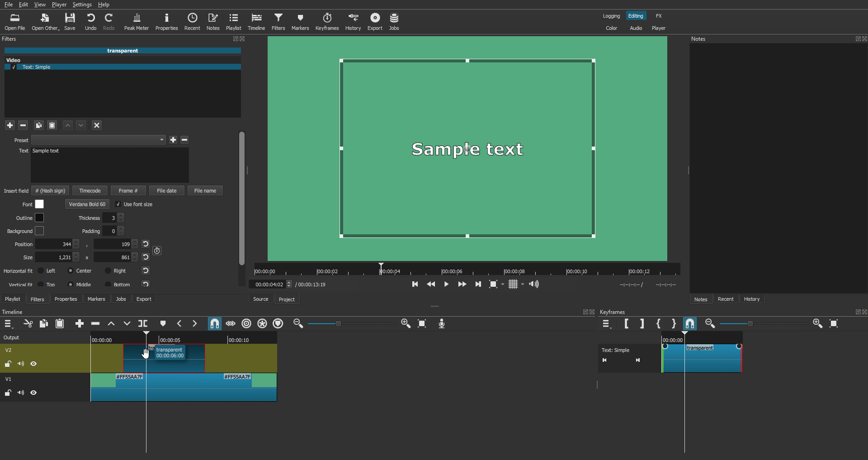Click Record Audio microphone icon
The image size is (868, 460).
(x=442, y=323)
